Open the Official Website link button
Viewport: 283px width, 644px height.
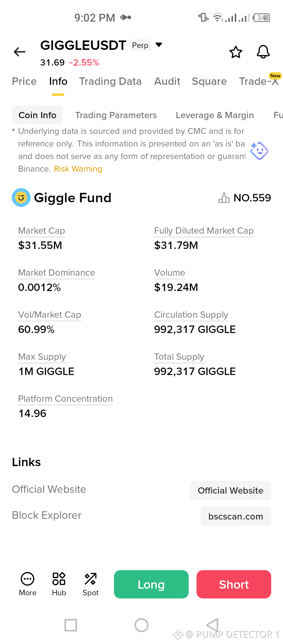tap(230, 490)
